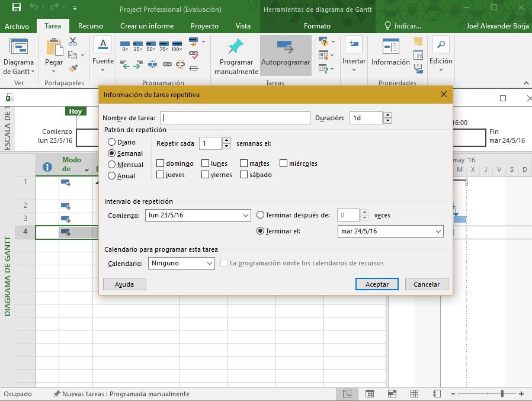Image resolution: width=532 pixels, height=401 pixels.
Task: Check the lunes checkbox
Action: 206,163
